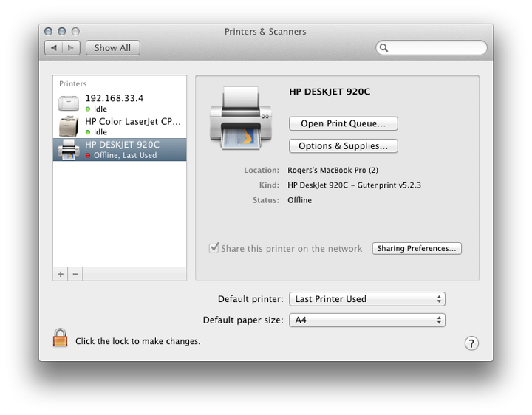Add a printer with the plus button

61,274
